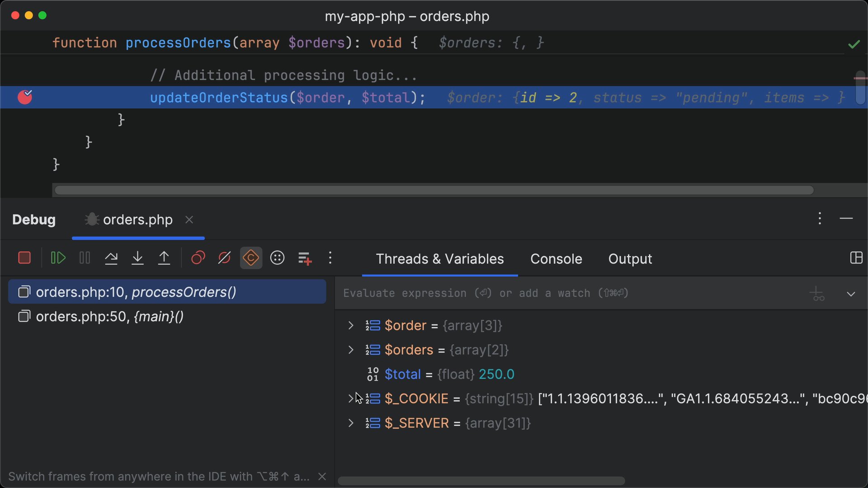The height and width of the screenshot is (488, 868).
Task: Click the yellow macOS minimize window button
Action: 29,15
